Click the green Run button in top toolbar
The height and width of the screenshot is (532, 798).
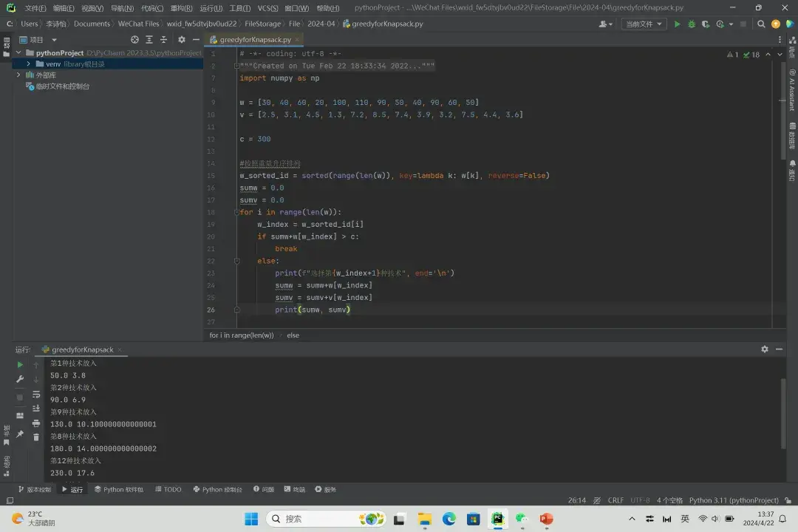tap(677, 24)
